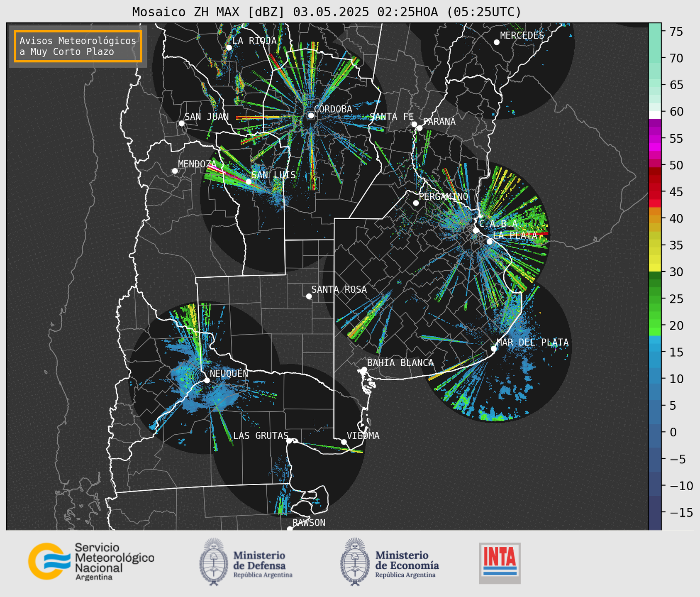Click the BAHÍA BLANCA marker dot
Image resolution: width=700 pixels, height=597 pixels.
364,369
